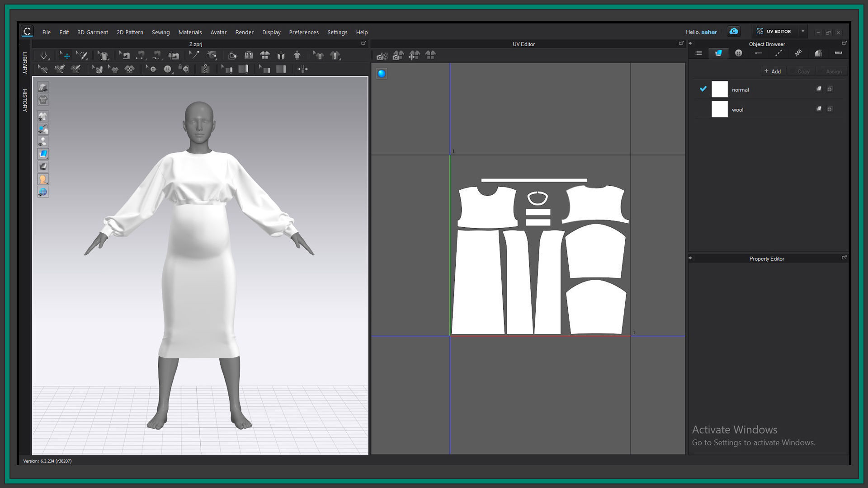Click the Simulate down-arrow tool
This screenshot has height=488, width=868.
tap(44, 56)
